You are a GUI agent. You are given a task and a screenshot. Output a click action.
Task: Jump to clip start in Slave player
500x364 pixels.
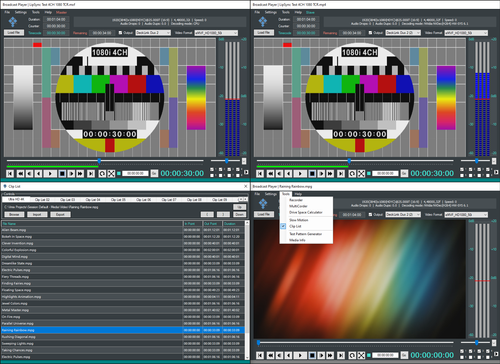tap(260, 174)
